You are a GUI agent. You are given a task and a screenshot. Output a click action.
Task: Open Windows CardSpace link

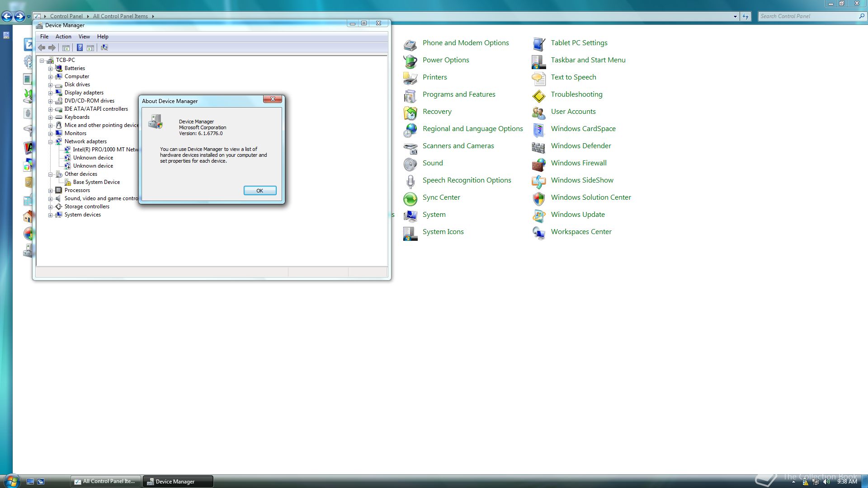click(583, 129)
